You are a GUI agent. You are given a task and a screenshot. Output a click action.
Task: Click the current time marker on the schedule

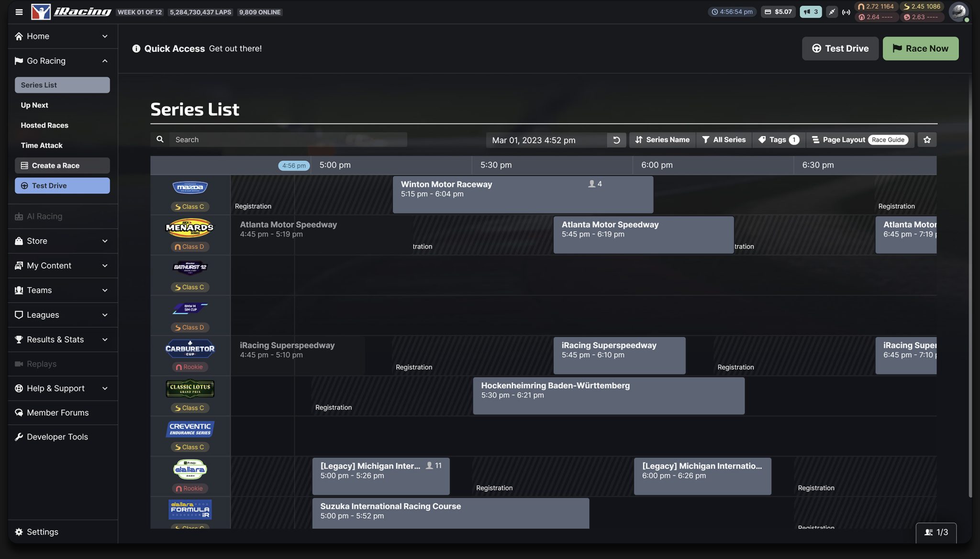point(293,165)
